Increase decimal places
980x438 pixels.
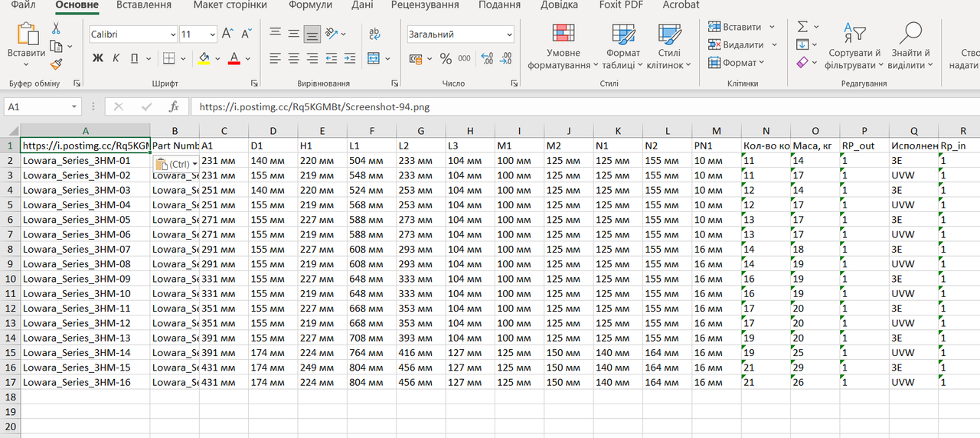tap(487, 58)
